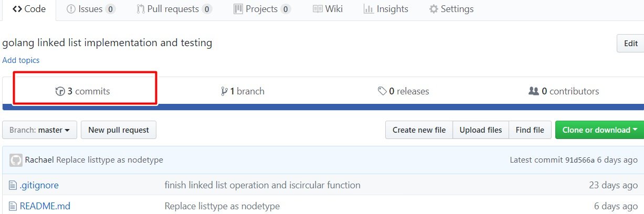Click the Add topics link
This screenshot has width=644, height=214.
pyautogui.click(x=21, y=60)
